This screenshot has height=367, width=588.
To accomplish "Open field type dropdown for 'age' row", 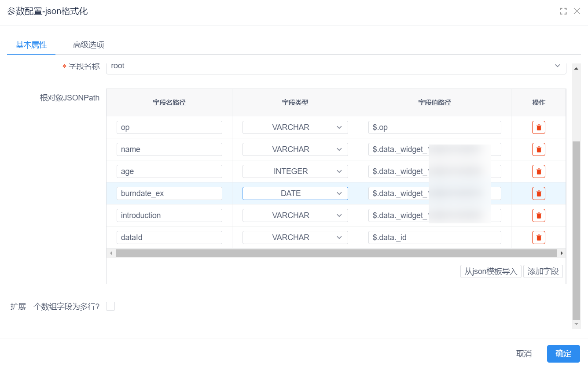I will pyautogui.click(x=295, y=171).
